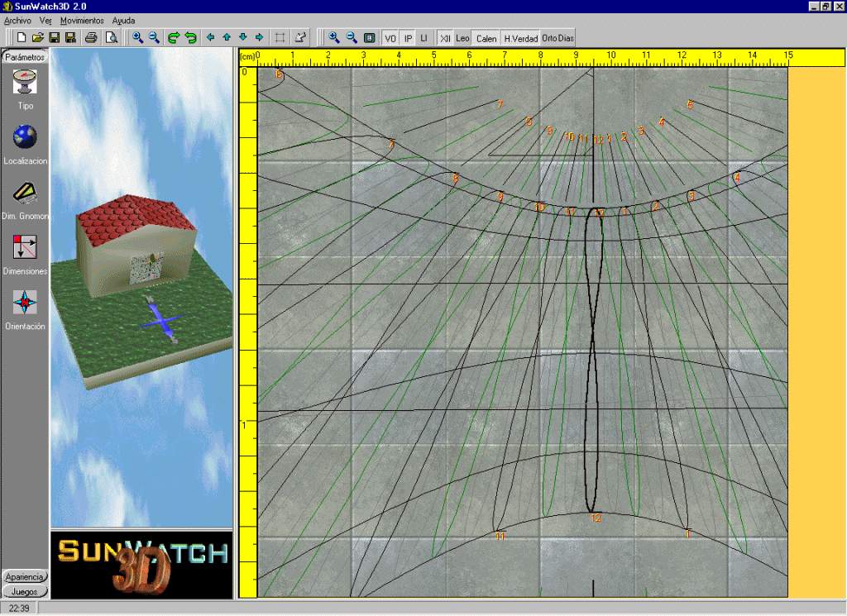Open a file with the folder icon
Viewport: 847px width, 616px height.
point(37,37)
